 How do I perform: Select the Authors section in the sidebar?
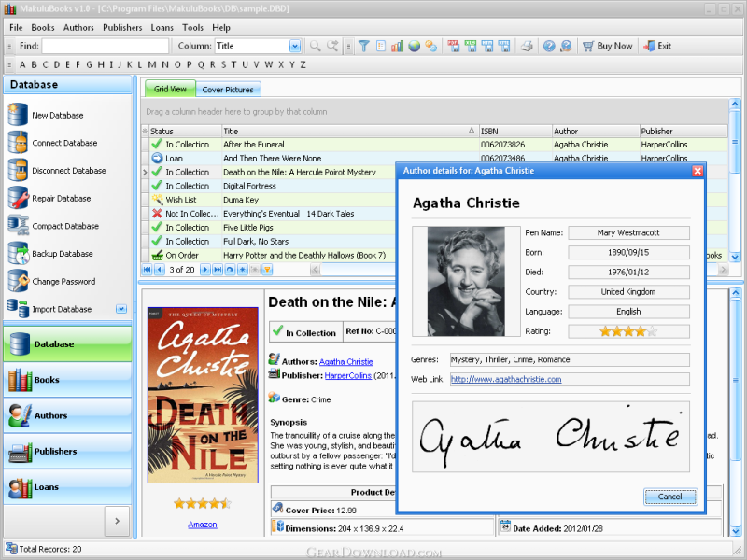click(x=67, y=415)
